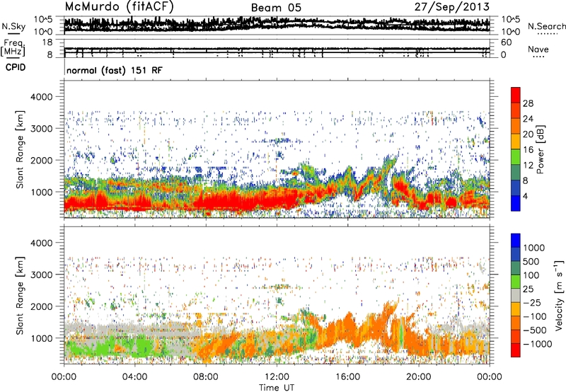The height and width of the screenshot is (392, 566).
Task: Click the '1000' range tick on Power panel axis
Action: pos(41,192)
